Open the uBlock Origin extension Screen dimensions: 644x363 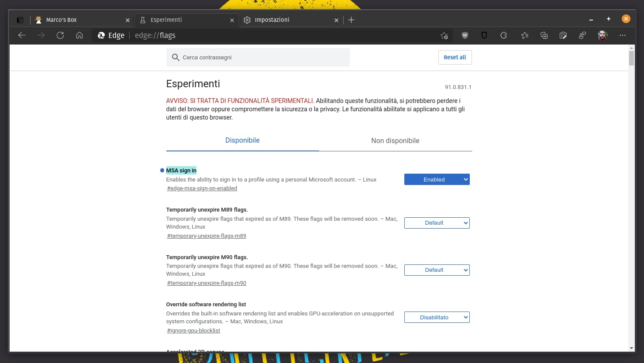pos(465,35)
